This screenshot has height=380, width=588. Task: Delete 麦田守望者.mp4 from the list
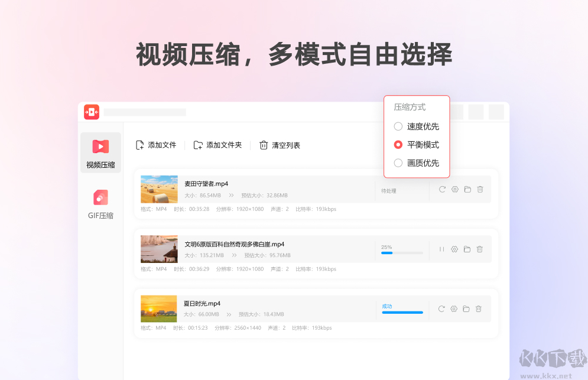pyautogui.click(x=480, y=189)
